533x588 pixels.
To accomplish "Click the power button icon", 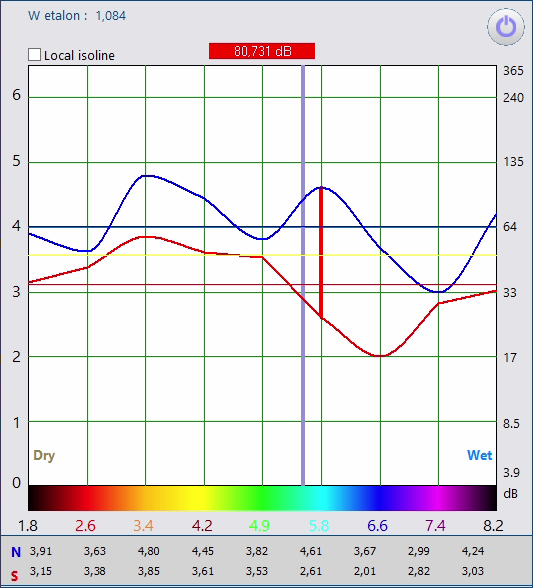I will (506, 27).
